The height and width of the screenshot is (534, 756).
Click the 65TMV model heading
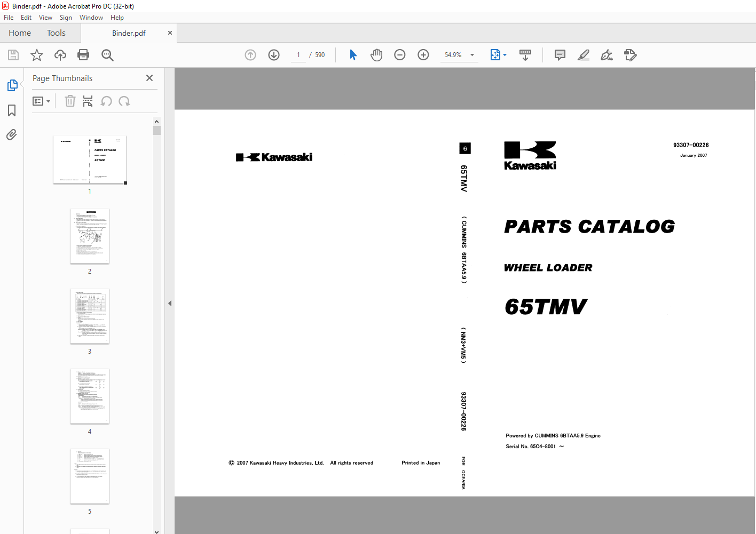pyautogui.click(x=546, y=307)
